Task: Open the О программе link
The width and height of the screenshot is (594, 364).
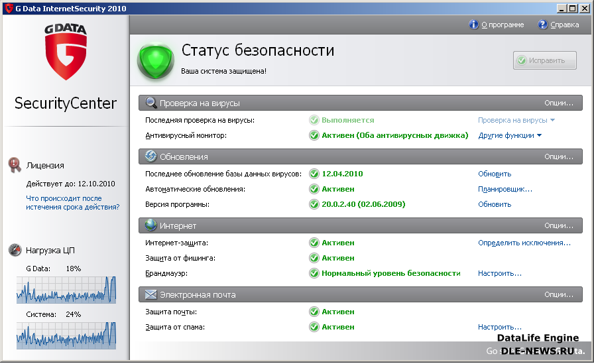Action: click(x=503, y=25)
